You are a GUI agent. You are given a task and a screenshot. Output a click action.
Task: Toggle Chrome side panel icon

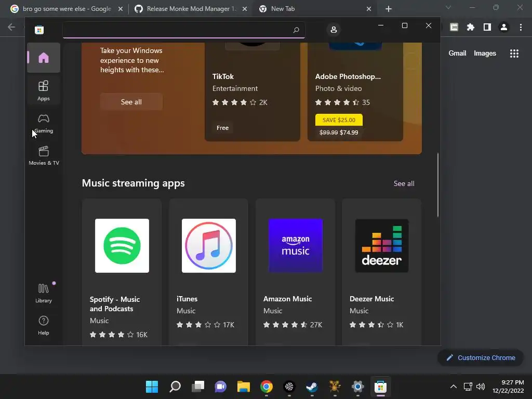coord(487,27)
